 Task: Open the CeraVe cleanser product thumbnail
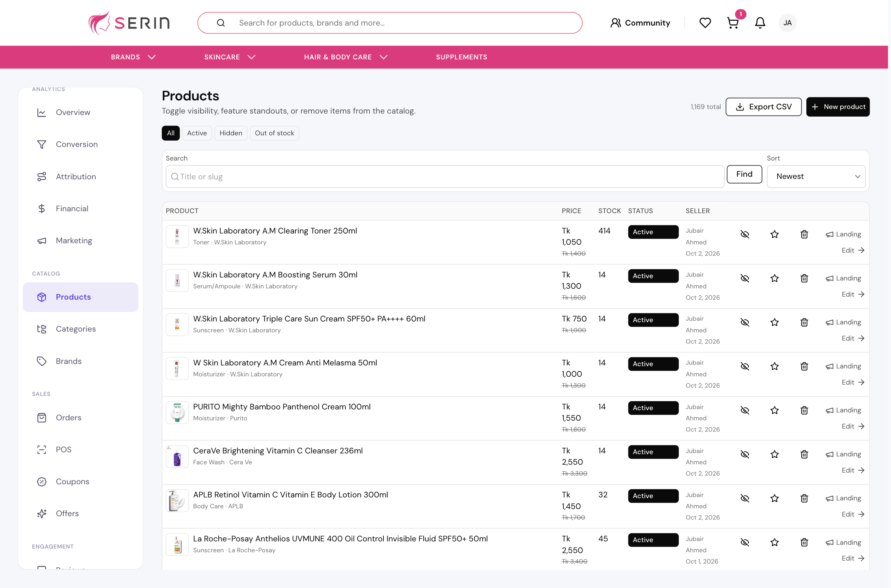[x=177, y=456]
